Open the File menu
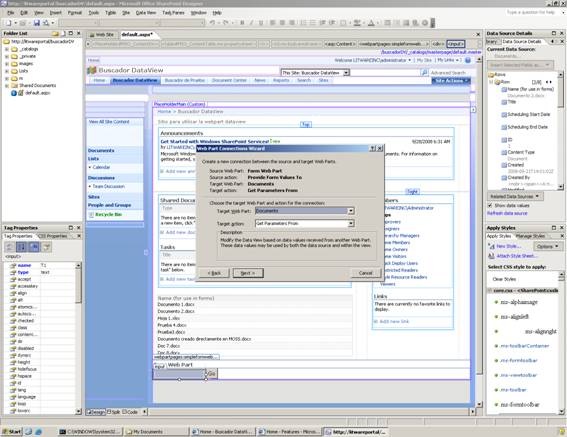 [11, 13]
